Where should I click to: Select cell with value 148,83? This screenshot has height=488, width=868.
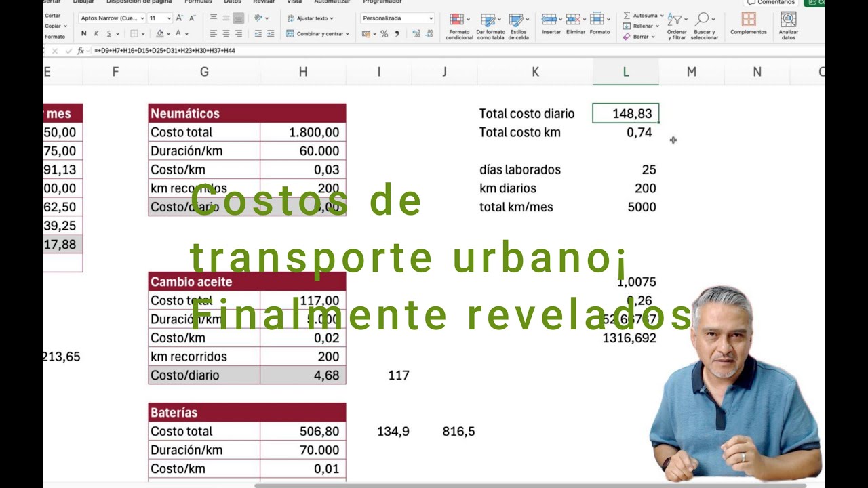625,114
